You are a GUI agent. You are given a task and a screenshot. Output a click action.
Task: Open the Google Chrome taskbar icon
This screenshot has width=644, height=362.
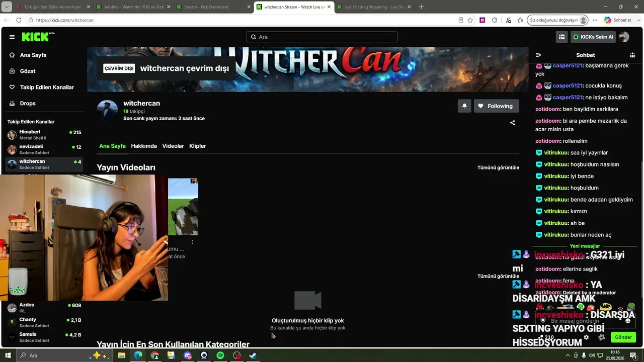point(154,355)
